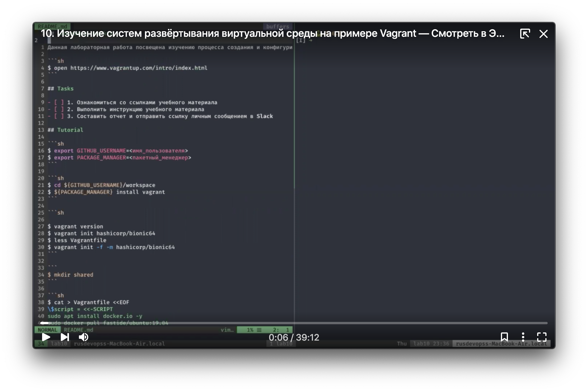Click checkbox of task 3 Составить отчет

(59, 116)
